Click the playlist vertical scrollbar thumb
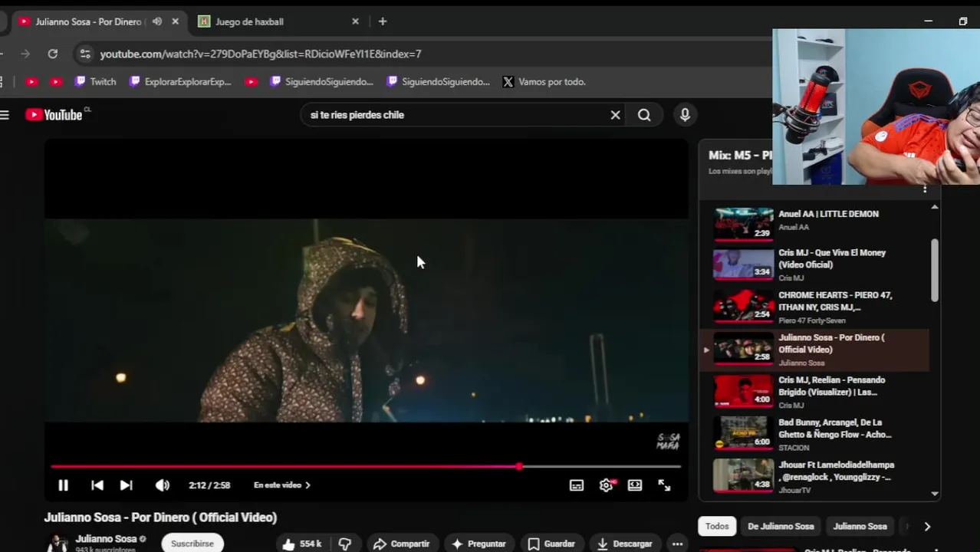This screenshot has height=552, width=980. (935, 269)
